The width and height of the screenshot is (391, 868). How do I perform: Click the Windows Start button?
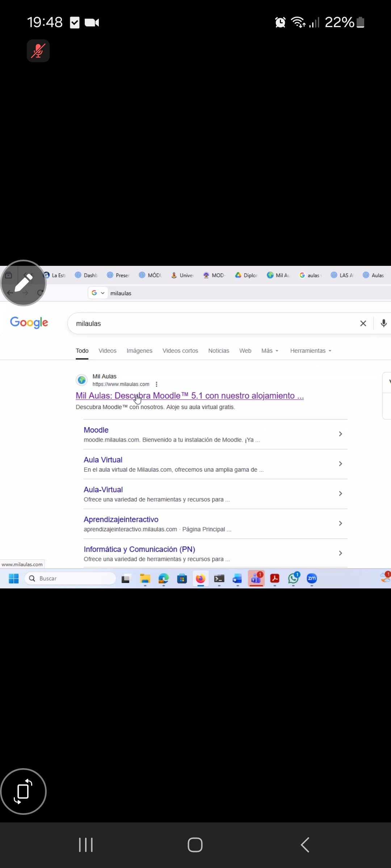coord(14,579)
